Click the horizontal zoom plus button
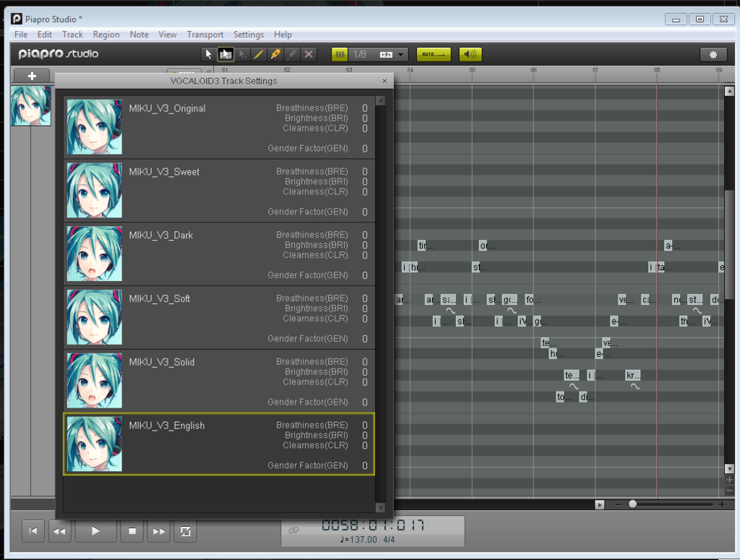This screenshot has width=740, height=560. click(722, 504)
